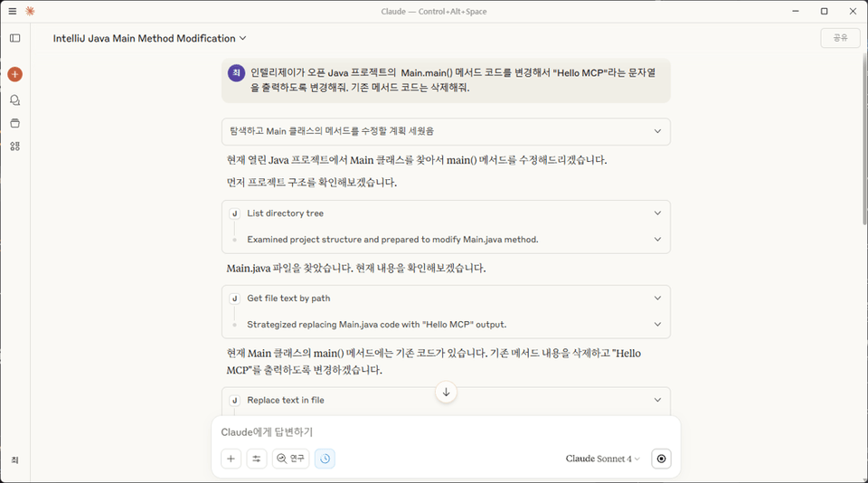The image size is (868, 483).
Task: Click the 공유 share button
Action: (840, 38)
